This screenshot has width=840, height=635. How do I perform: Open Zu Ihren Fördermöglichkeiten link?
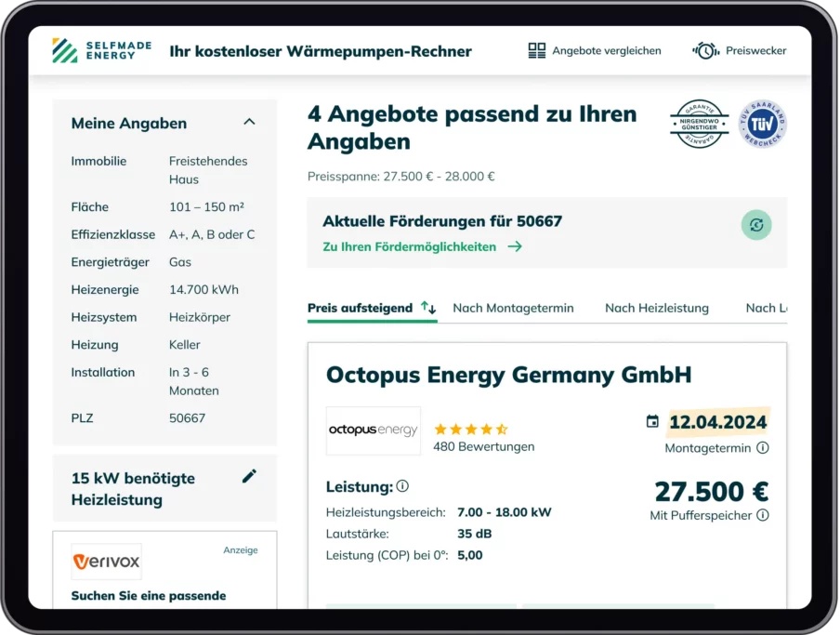click(x=422, y=247)
